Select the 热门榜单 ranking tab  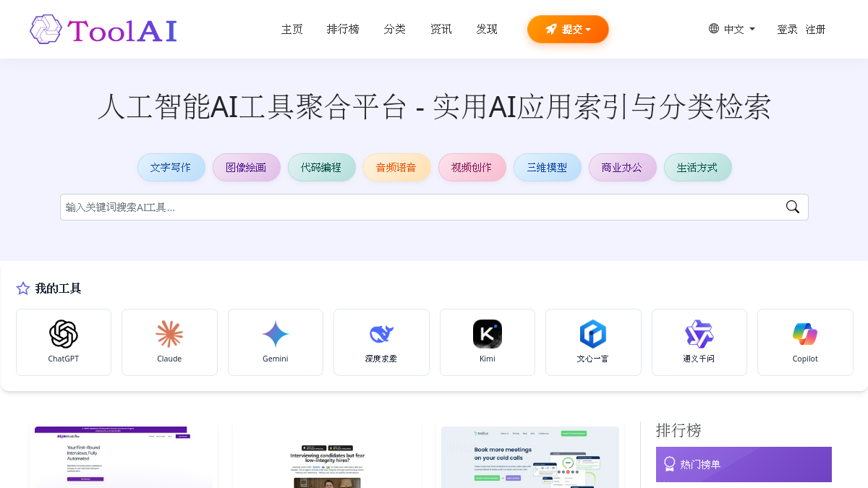tap(744, 464)
